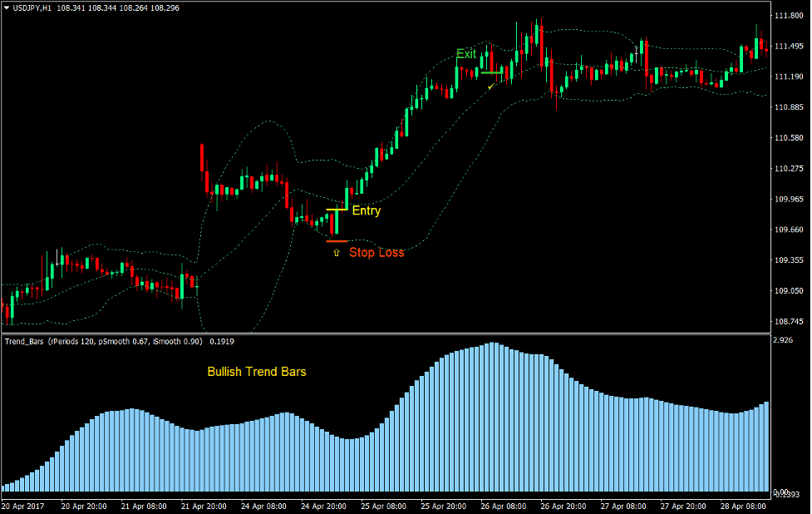Click the 20 Apr 2017 date label

pyautogui.click(x=23, y=504)
